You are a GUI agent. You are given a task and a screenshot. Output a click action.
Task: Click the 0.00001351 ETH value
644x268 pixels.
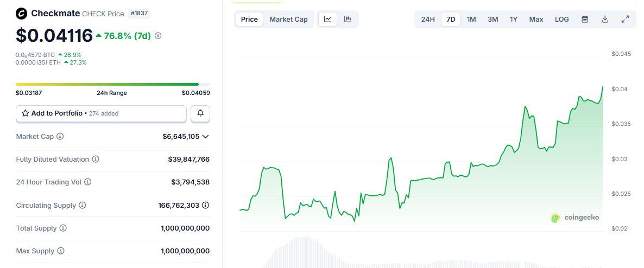pos(38,62)
